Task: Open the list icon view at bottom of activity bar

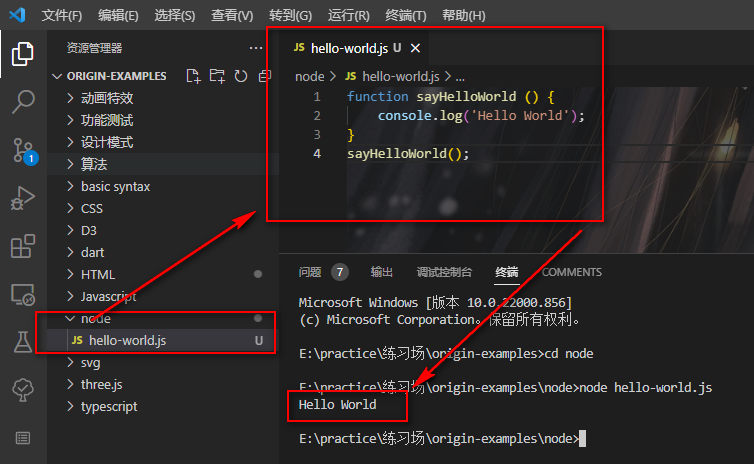Action: 23,438
